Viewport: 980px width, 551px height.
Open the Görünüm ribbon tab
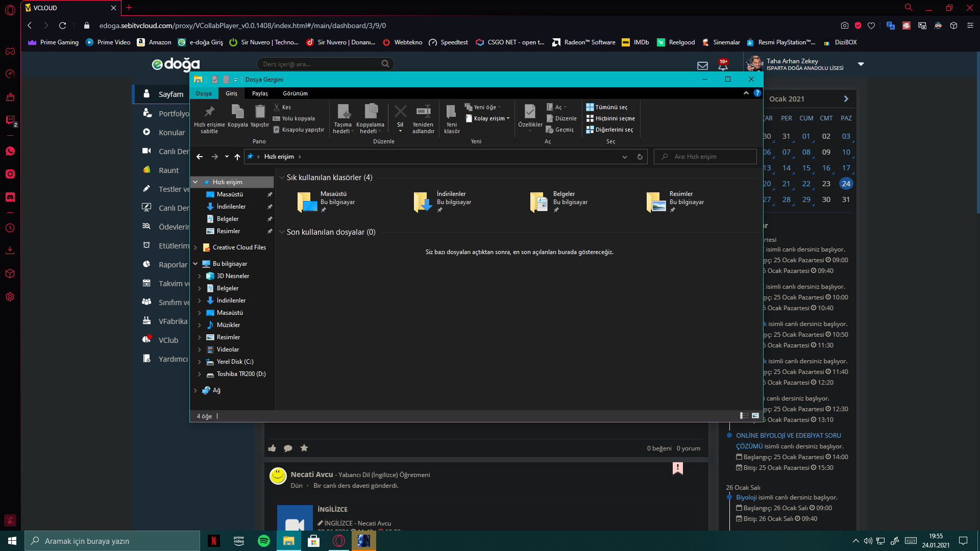(295, 93)
